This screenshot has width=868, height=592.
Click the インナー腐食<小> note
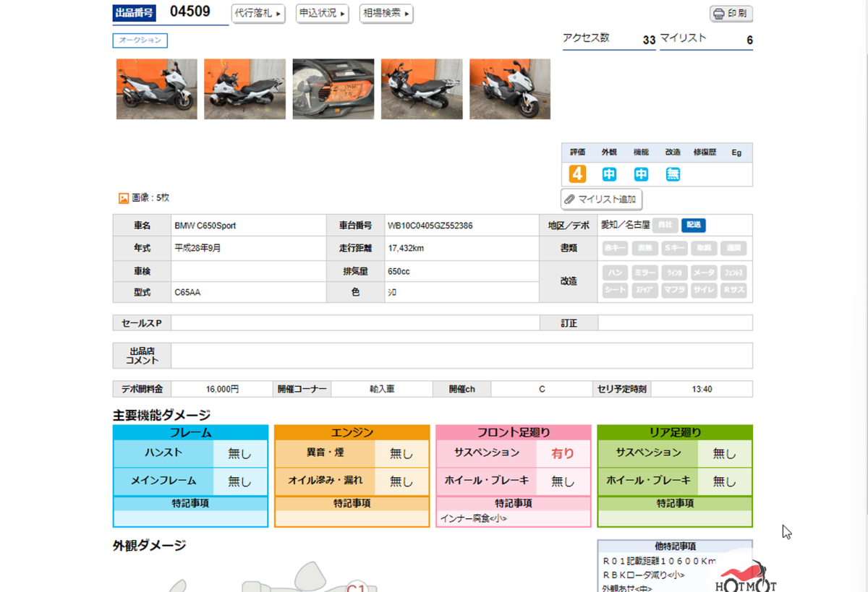[x=474, y=518]
